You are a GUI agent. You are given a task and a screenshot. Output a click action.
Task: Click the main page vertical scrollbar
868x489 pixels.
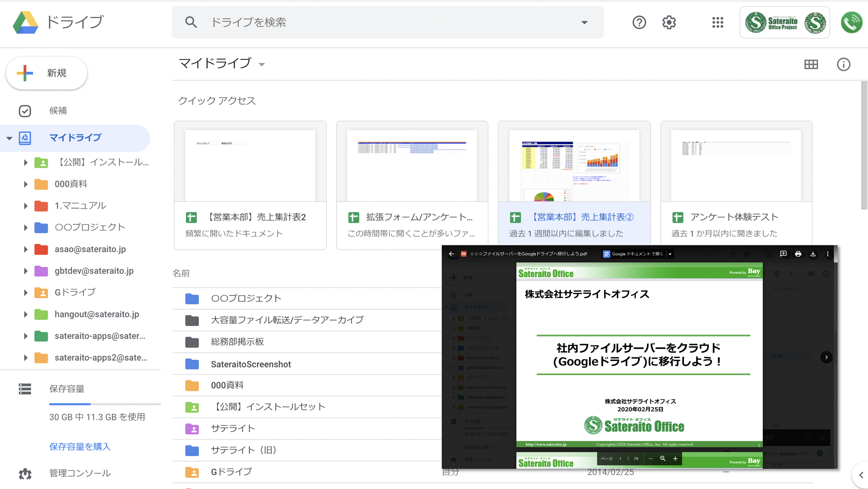click(x=864, y=146)
